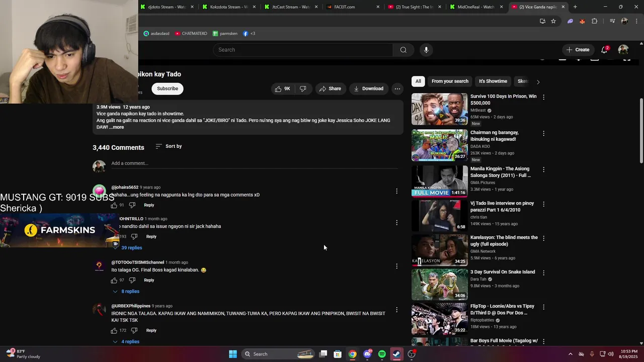Start voice search with microphone icon
Image resolution: width=644 pixels, height=362 pixels.
[426, 50]
